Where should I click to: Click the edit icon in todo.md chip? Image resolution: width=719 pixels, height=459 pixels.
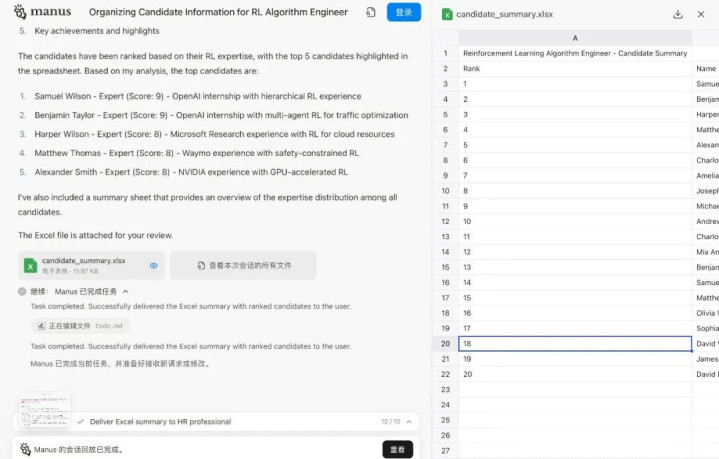tap(41, 326)
